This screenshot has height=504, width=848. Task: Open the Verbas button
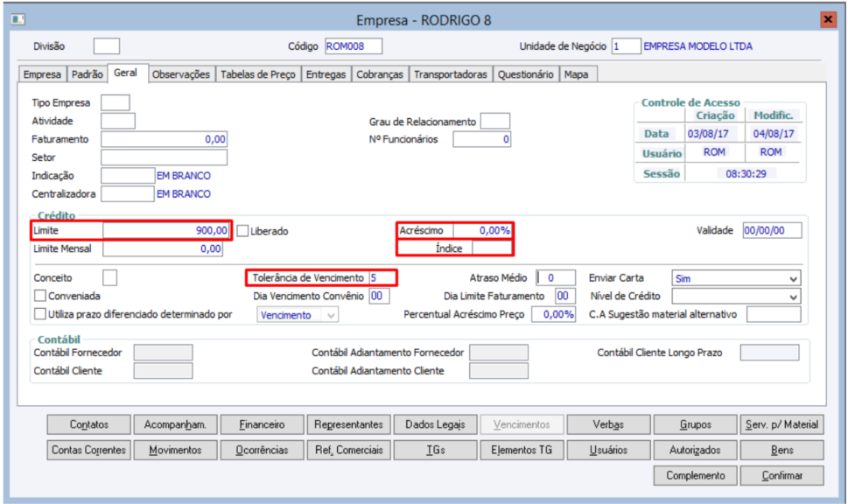pos(608,424)
